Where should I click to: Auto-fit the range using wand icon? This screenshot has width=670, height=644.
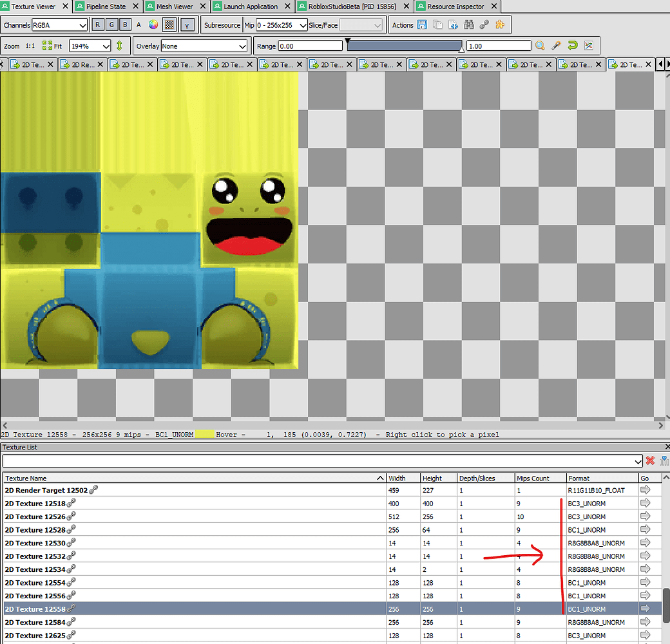(556, 46)
